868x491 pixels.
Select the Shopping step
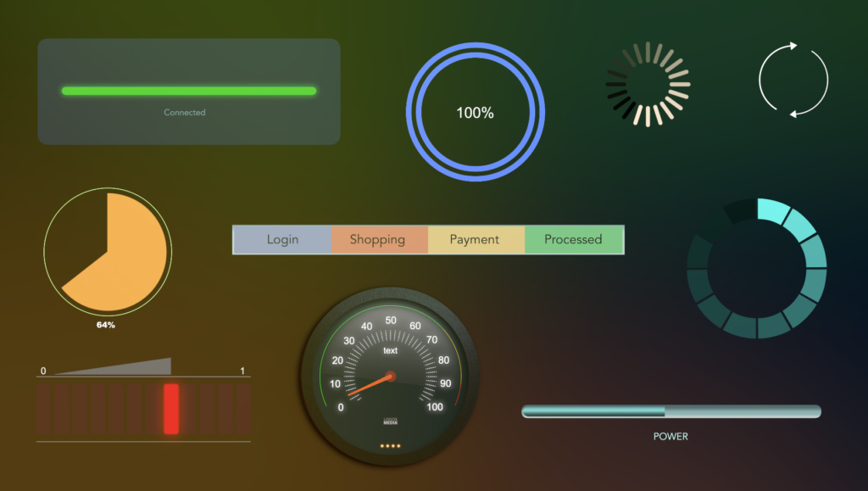click(x=380, y=240)
